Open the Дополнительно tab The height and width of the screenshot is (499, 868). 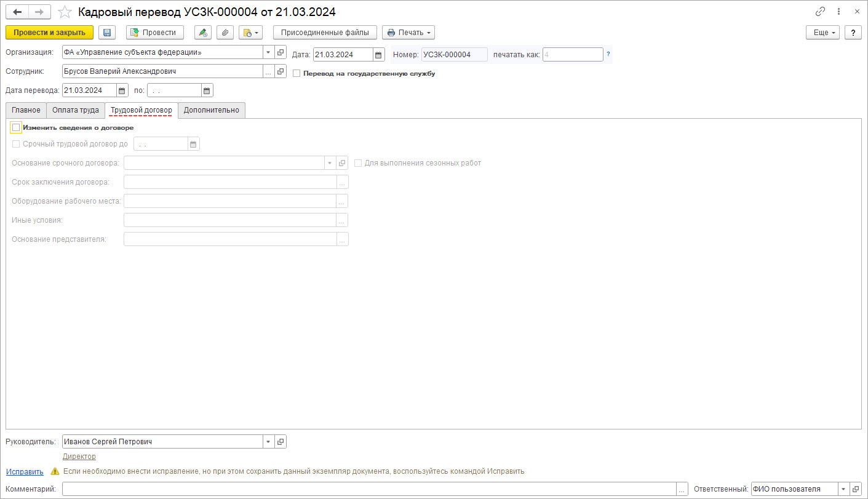click(x=212, y=110)
